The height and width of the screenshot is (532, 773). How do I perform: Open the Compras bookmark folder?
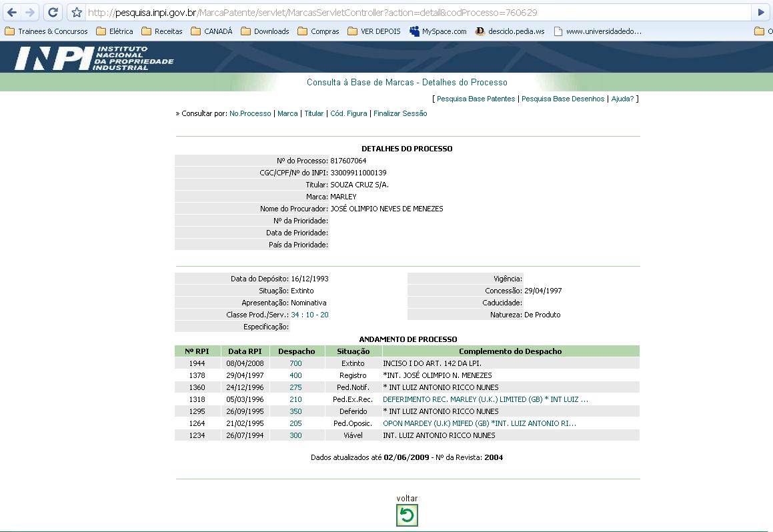(318, 31)
